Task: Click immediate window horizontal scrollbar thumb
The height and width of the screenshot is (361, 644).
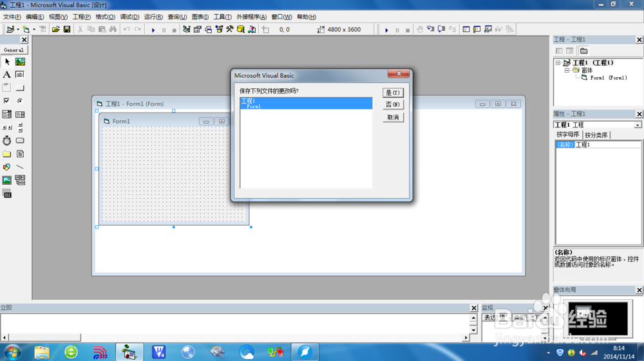Action: (44, 338)
